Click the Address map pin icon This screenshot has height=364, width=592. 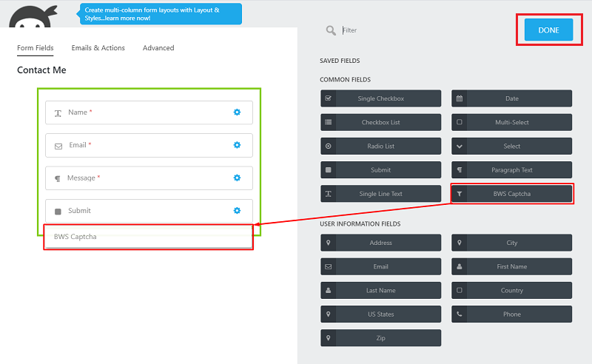point(329,243)
